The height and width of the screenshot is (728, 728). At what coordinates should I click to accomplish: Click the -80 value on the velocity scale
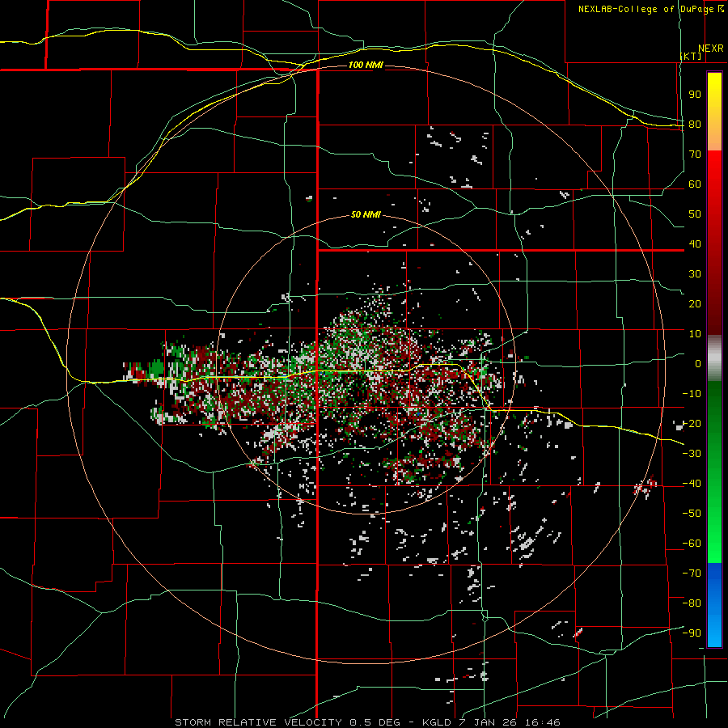pos(692,603)
